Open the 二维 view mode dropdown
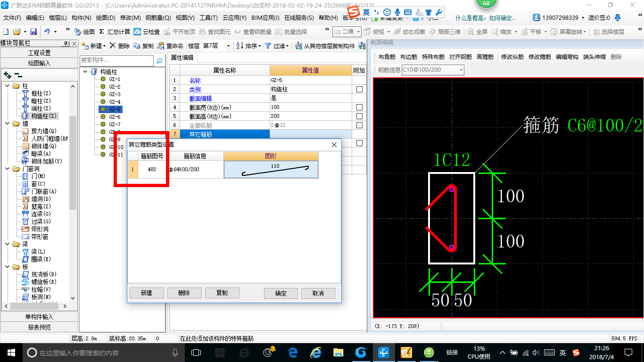The height and width of the screenshot is (362, 644). click(358, 32)
